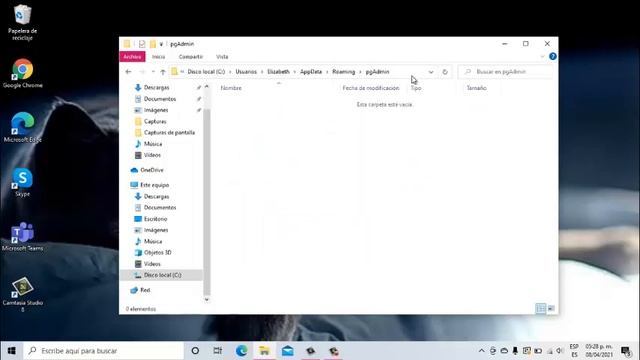The height and width of the screenshot is (360, 640).
Task: Open the Skype desktop shortcut
Action: click(x=22, y=182)
